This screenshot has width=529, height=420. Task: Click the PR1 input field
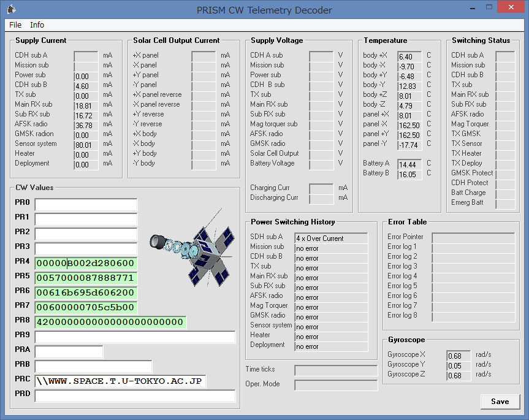tap(86, 220)
